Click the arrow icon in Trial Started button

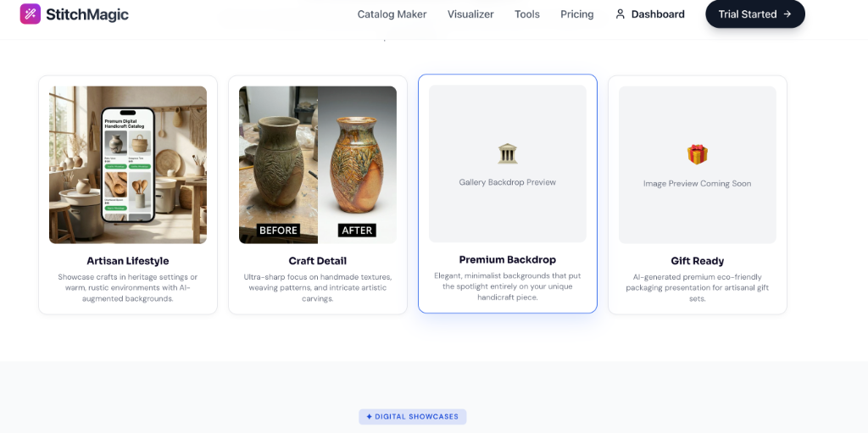coord(787,14)
